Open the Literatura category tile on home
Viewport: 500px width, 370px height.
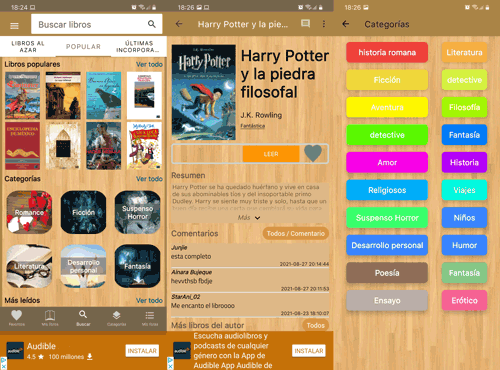click(x=29, y=266)
